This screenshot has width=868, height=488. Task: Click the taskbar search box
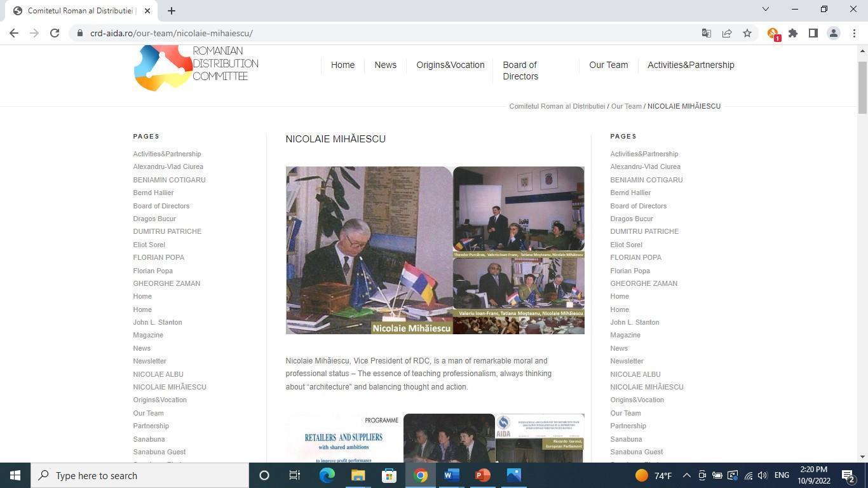tap(140, 475)
